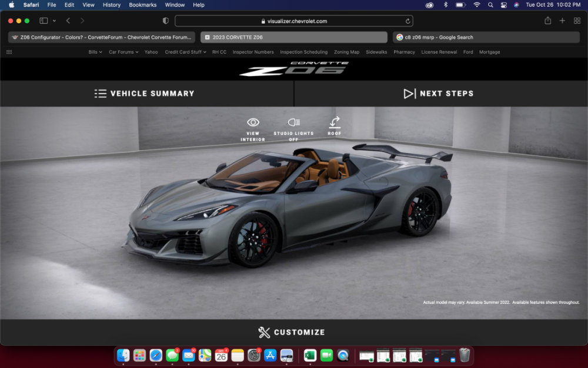Expand the sidebar tab group dropdown arrow
This screenshot has height=368, width=588.
pos(54,21)
